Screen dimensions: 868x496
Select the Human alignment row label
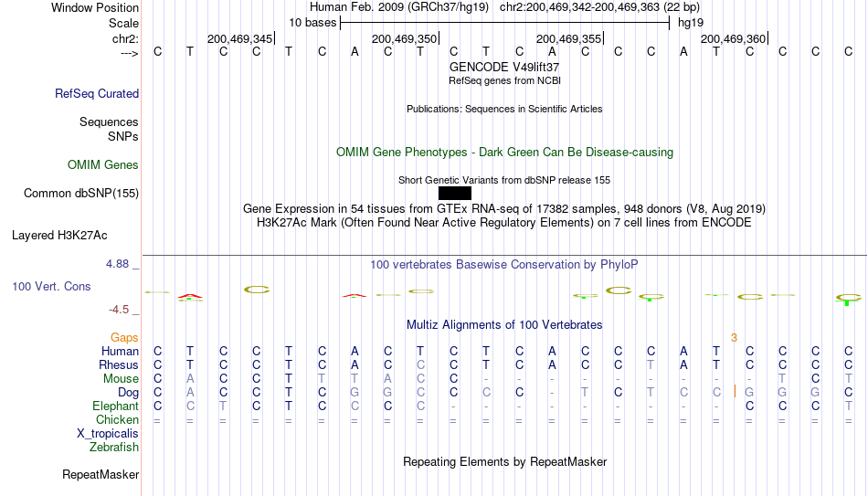[120, 352]
